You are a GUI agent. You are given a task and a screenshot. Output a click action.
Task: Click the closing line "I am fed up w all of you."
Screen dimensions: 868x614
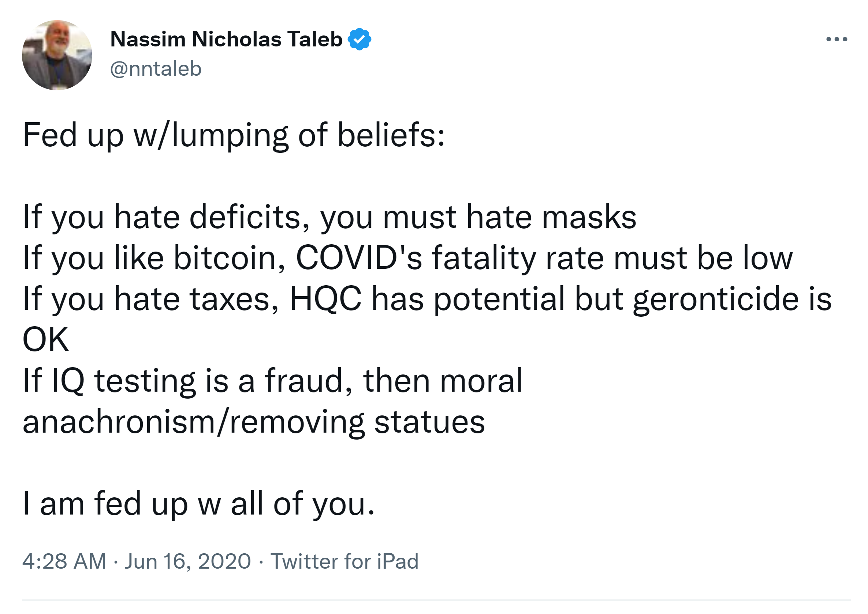point(199,503)
